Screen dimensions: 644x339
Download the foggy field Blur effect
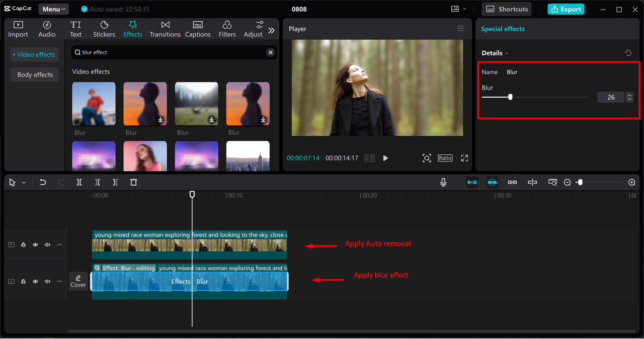212,119
